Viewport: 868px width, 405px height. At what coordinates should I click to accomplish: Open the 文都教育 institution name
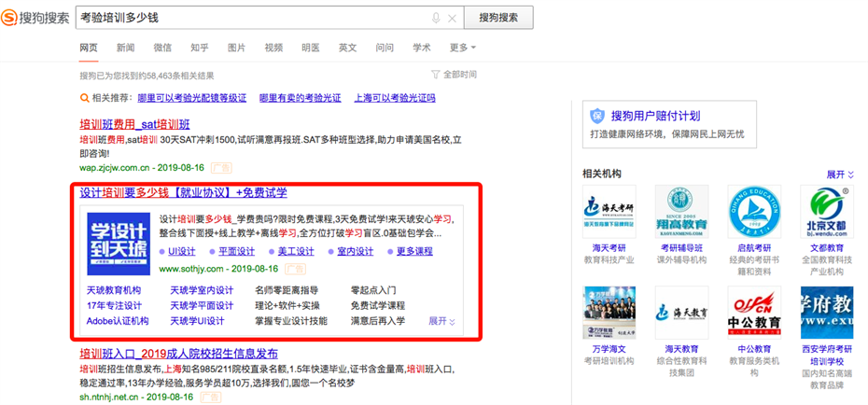[x=827, y=248]
